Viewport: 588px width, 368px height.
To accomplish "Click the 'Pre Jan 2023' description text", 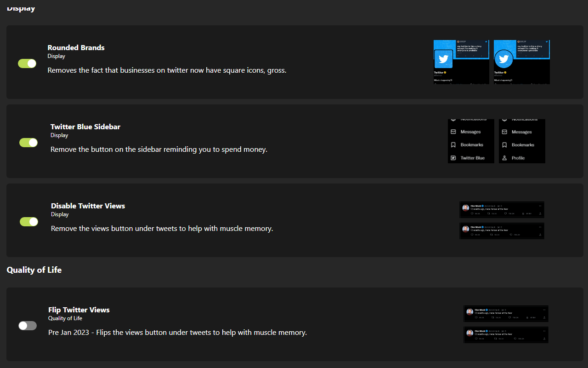I will pos(178,332).
